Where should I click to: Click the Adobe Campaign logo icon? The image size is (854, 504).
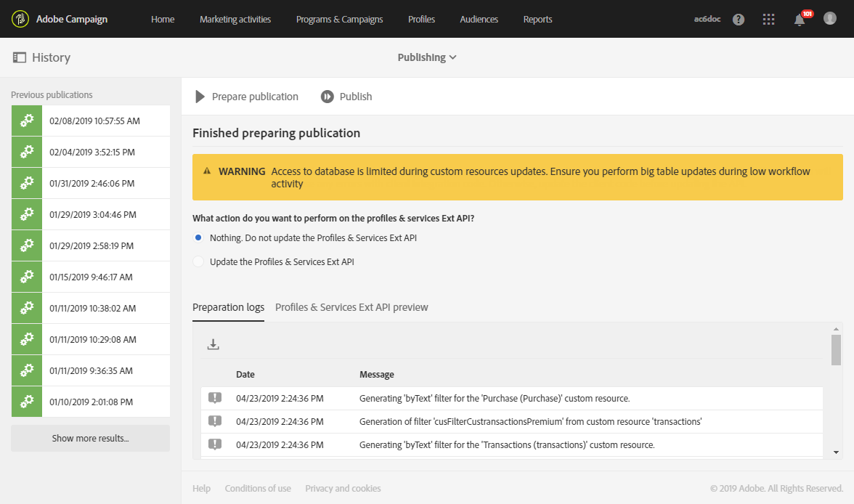tap(20, 19)
